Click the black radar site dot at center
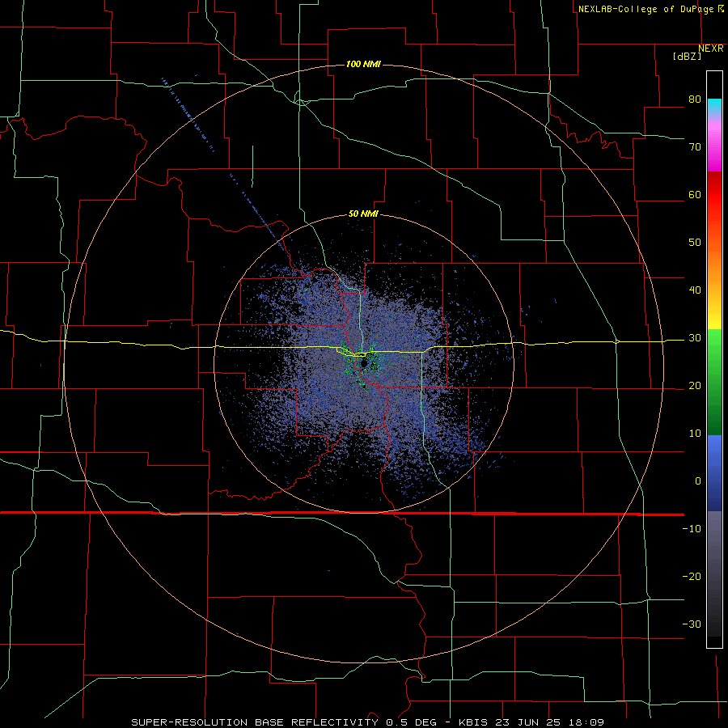This screenshot has height=728, width=728. (x=364, y=363)
